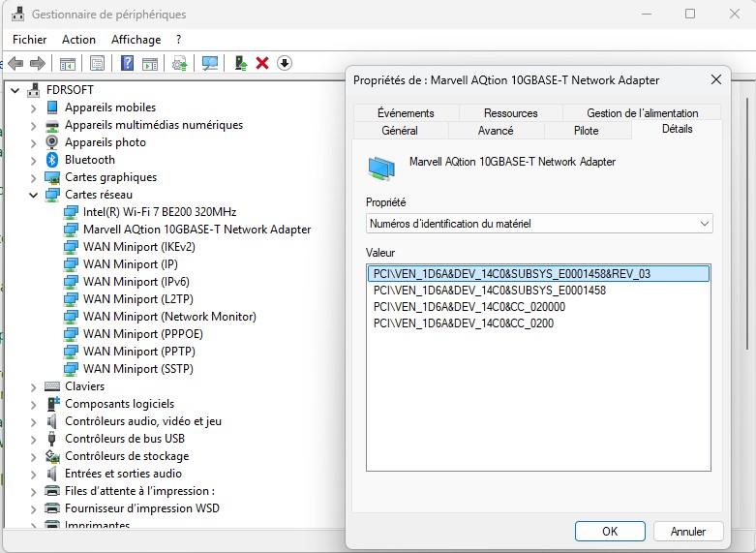Switch to the Pilote tab
The height and width of the screenshot is (553, 756).
tap(586, 131)
